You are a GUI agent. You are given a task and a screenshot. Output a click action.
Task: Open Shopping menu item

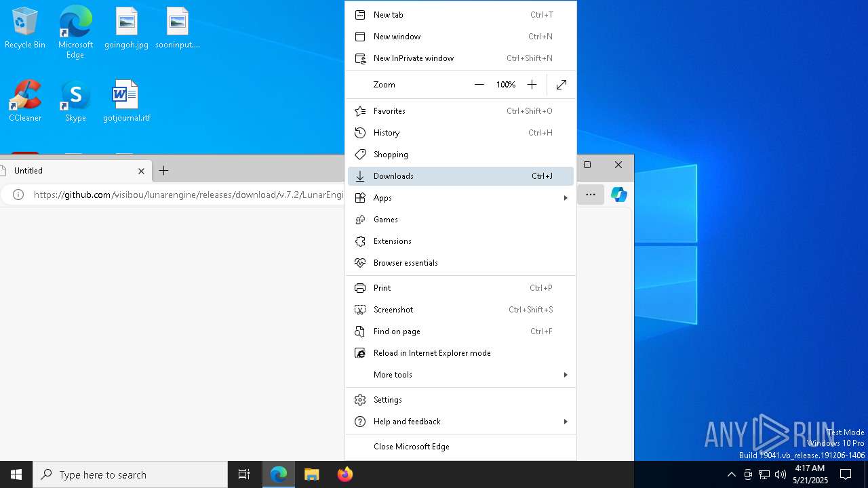tap(460, 155)
